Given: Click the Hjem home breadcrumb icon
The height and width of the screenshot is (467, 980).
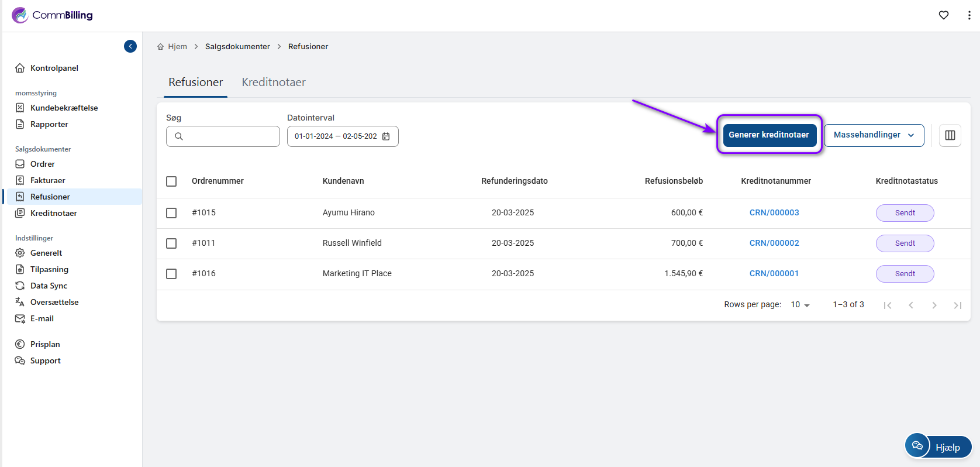Looking at the screenshot, I should point(160,47).
